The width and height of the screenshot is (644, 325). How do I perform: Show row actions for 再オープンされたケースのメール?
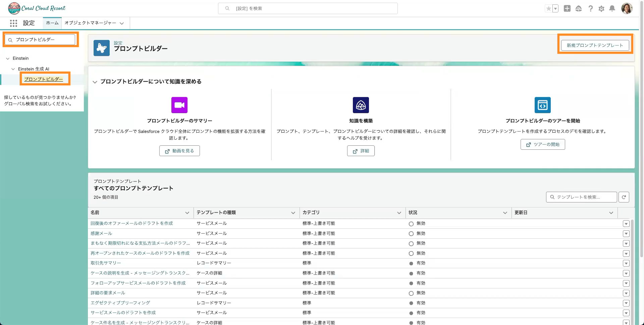click(626, 253)
